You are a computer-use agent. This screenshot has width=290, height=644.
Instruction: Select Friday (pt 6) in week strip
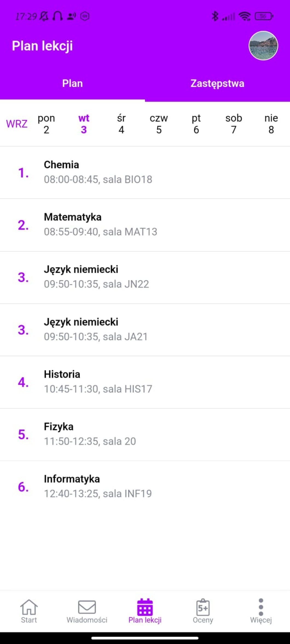tap(196, 124)
